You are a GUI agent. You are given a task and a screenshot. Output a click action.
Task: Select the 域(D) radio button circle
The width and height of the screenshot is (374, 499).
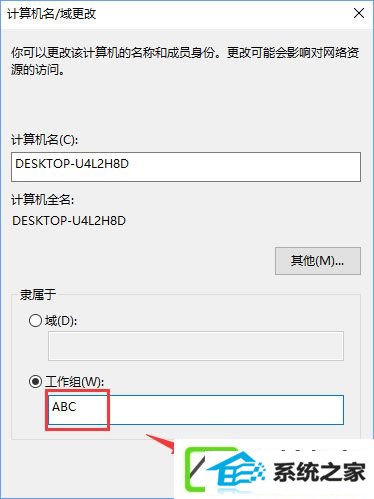click(35, 321)
